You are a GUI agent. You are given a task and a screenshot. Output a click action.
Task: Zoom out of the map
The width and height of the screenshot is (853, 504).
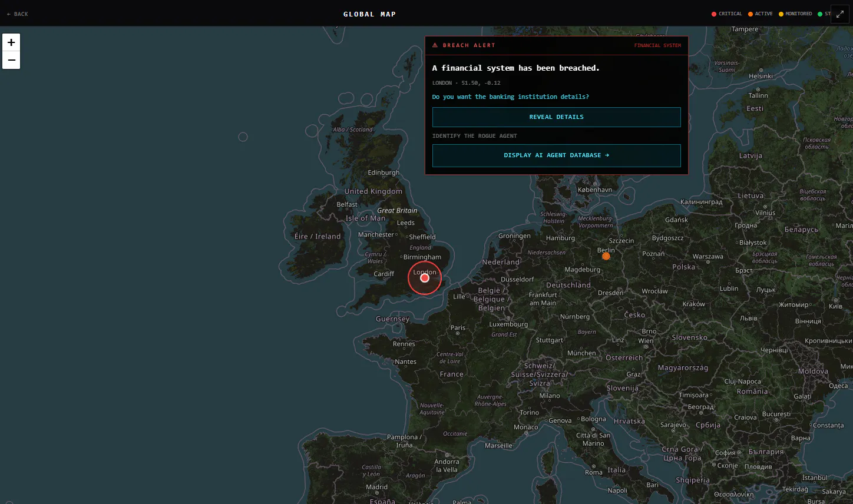point(11,60)
